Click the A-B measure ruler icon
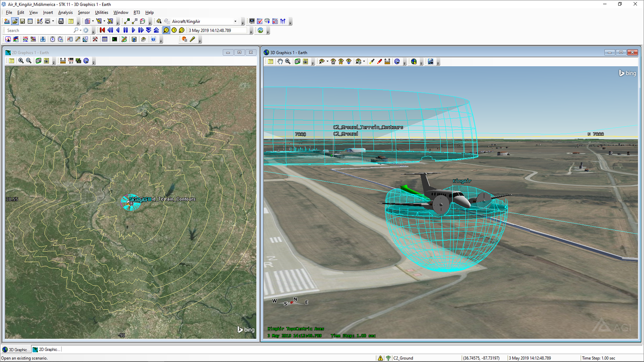 click(387, 61)
